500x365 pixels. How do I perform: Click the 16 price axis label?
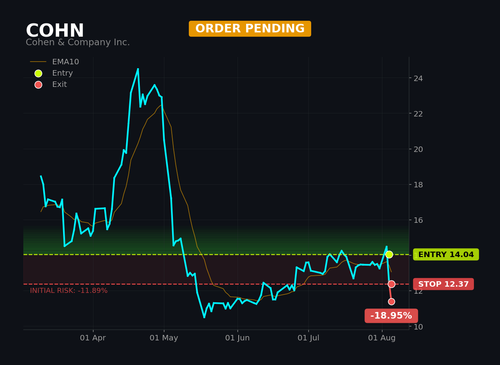[x=418, y=220]
